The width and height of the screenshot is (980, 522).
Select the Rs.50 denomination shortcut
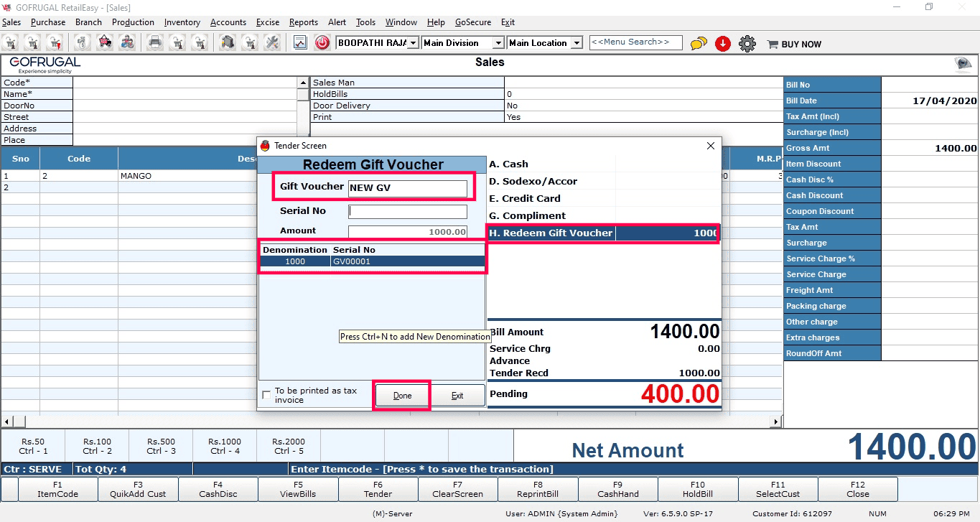pos(33,446)
